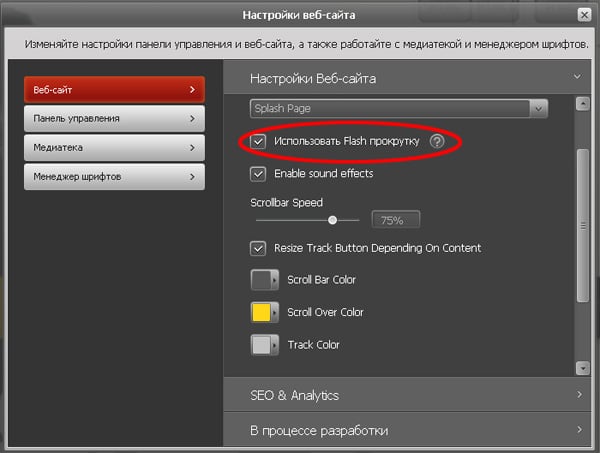The image size is (600, 453).
Task: Click the scrollbar down arrow button
Action: (x=583, y=366)
